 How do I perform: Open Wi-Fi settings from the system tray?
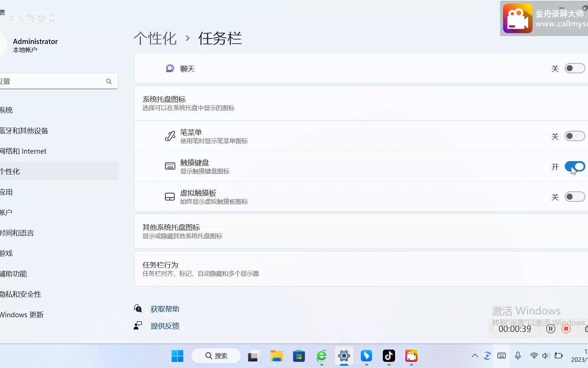tap(534, 355)
